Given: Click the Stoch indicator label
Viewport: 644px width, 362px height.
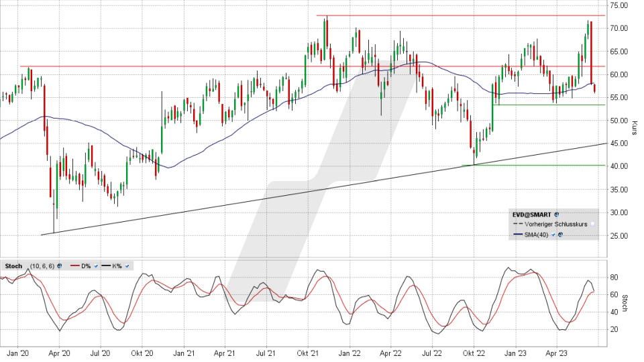Looking at the screenshot, I should tap(13, 266).
